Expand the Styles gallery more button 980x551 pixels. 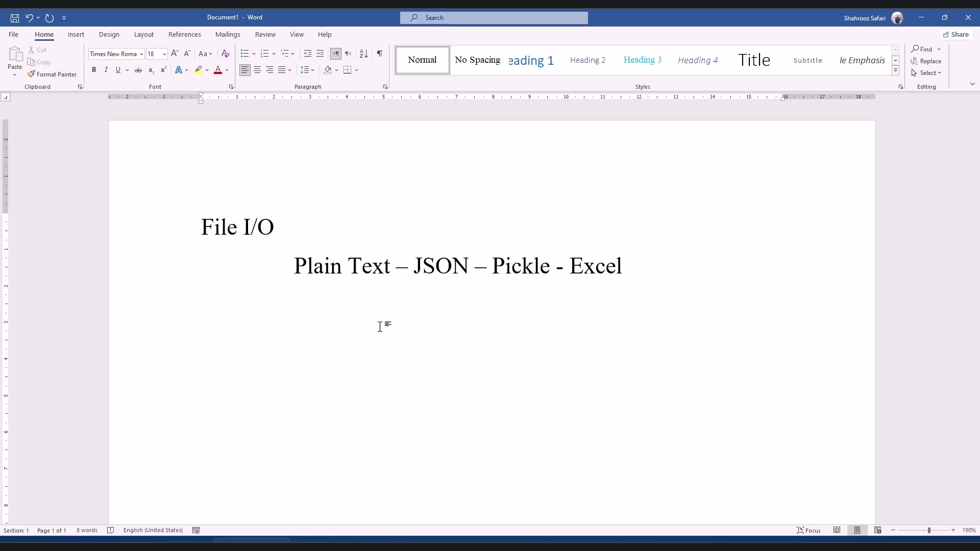pos(895,70)
